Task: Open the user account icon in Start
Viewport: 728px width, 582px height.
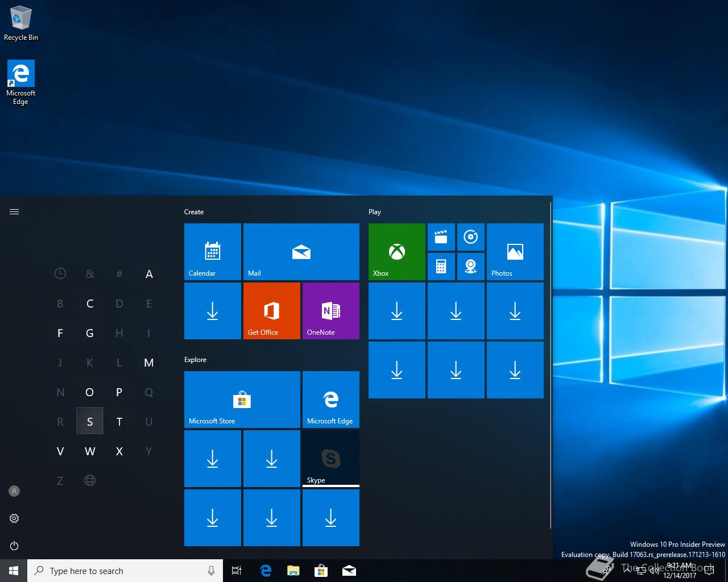Action: click(14, 491)
